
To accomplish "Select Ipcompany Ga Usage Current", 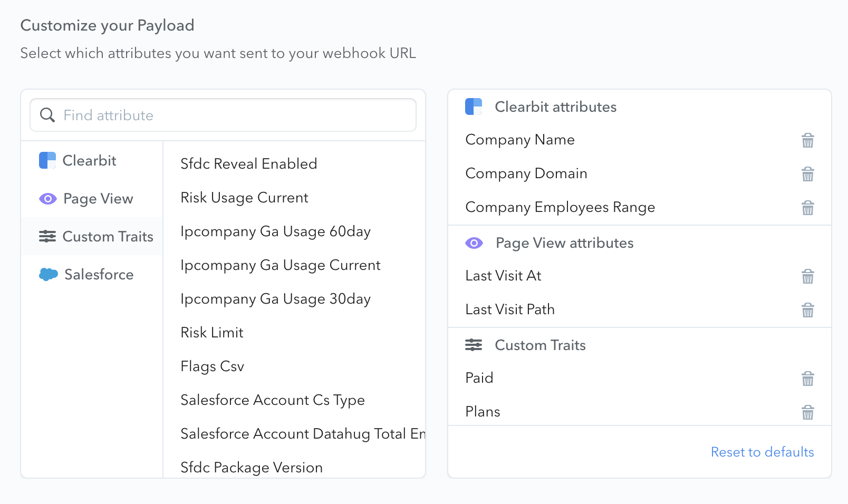I will (x=280, y=265).
